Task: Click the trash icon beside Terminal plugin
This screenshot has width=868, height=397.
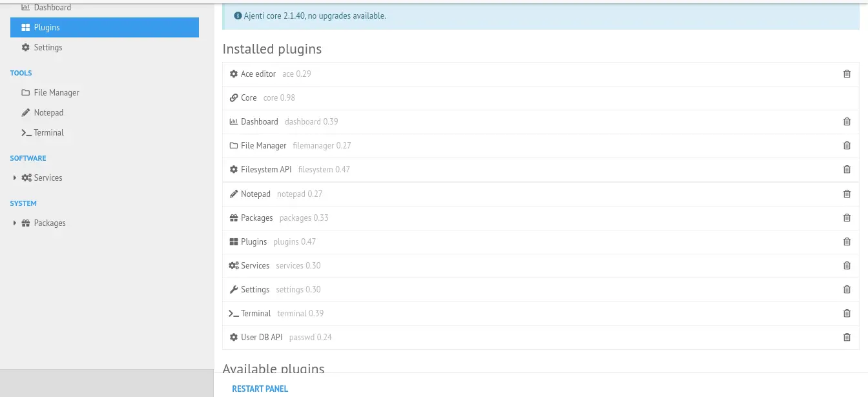Action: click(847, 313)
